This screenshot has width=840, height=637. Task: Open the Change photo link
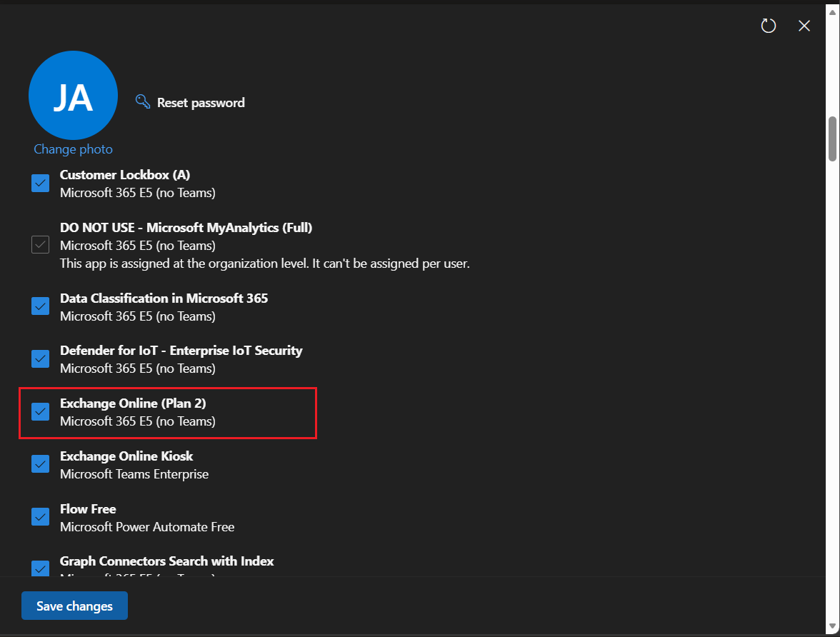pyautogui.click(x=73, y=149)
